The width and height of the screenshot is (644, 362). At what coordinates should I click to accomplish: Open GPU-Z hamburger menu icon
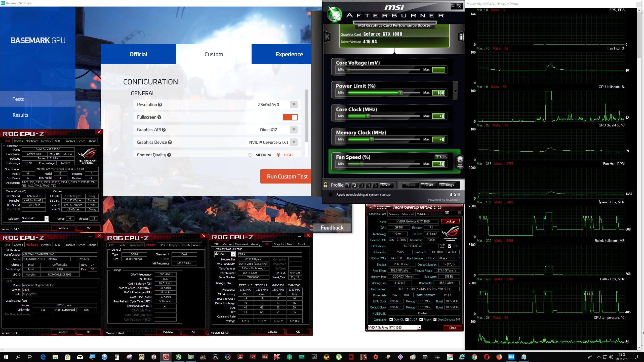tap(459, 213)
